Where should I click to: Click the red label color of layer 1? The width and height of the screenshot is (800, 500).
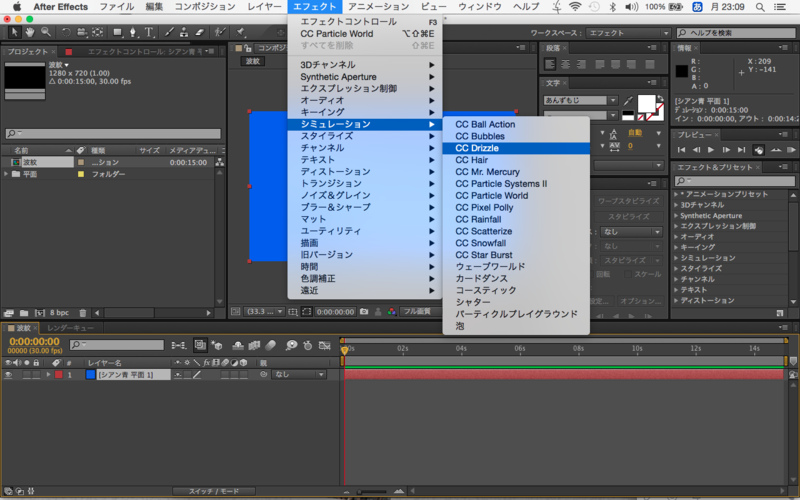pos(59,374)
